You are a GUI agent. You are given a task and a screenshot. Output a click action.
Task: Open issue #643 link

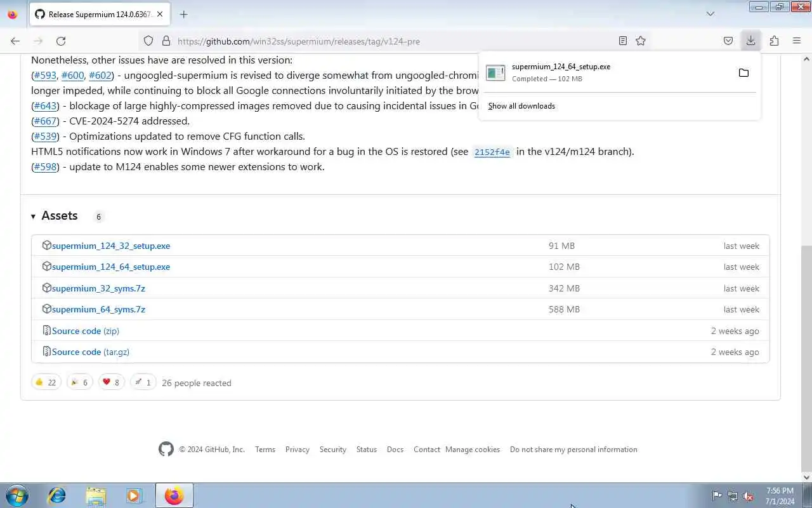coord(46,105)
